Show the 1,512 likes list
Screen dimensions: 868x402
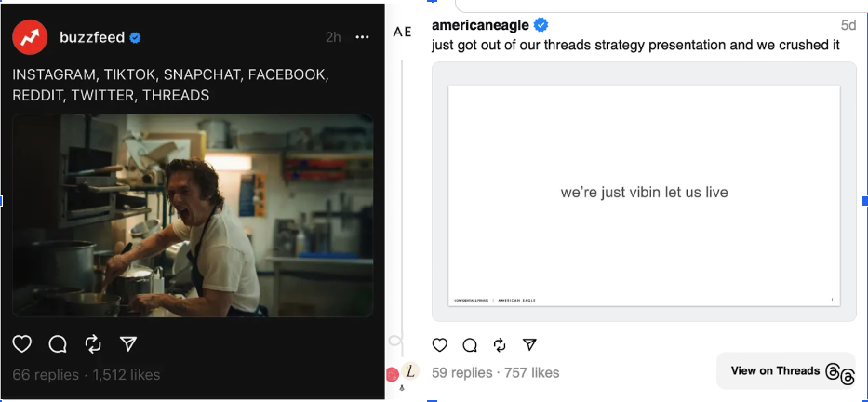[126, 375]
